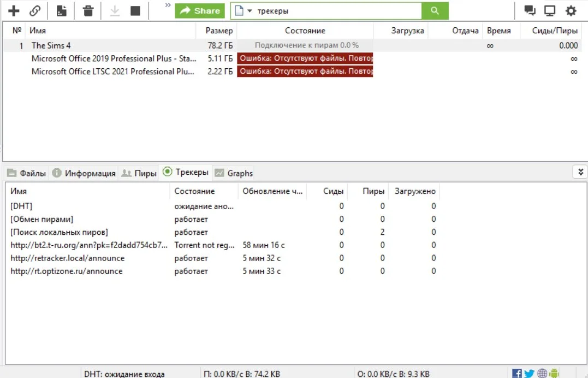Click the Add Torrent from URL link icon
The height and width of the screenshot is (378, 588).
pos(35,10)
